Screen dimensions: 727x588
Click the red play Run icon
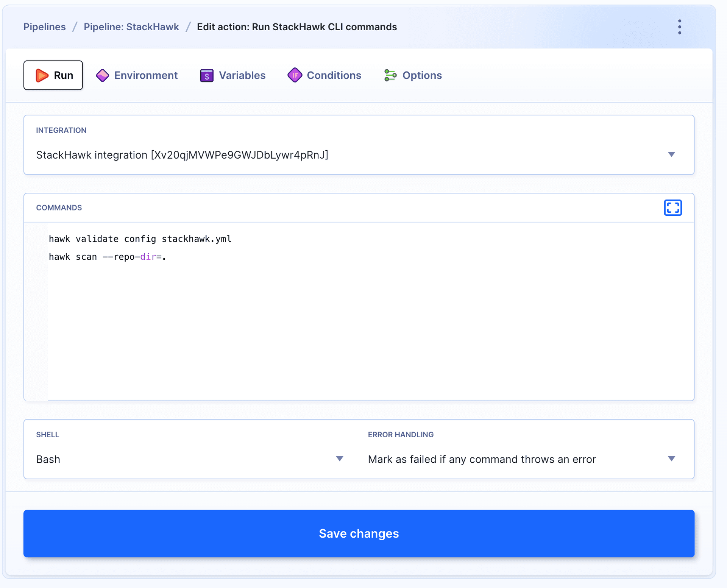[42, 75]
